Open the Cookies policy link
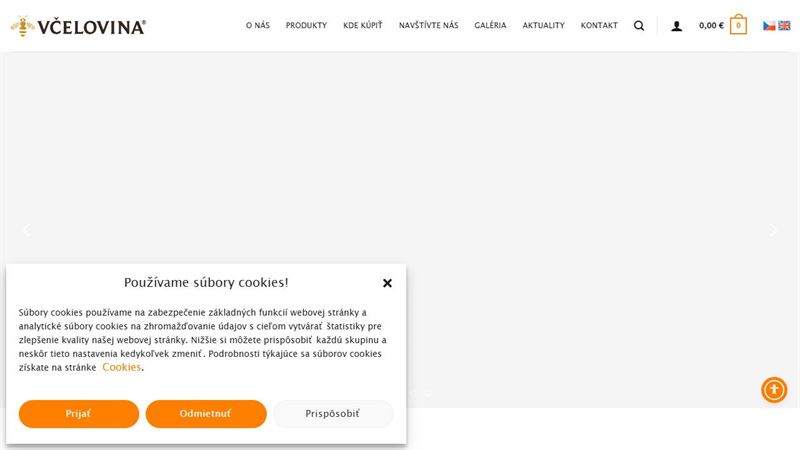The width and height of the screenshot is (800, 450). (121, 367)
